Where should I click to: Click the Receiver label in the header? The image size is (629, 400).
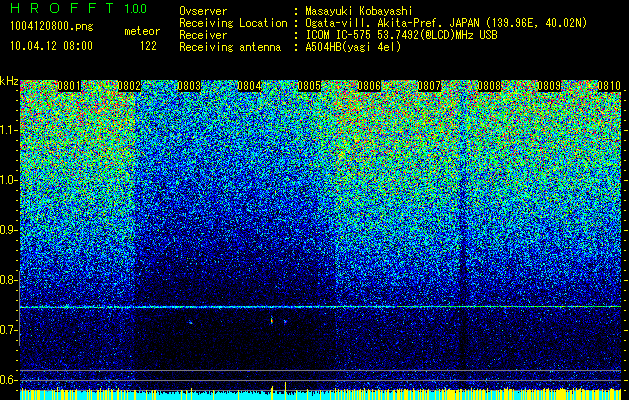pos(203,35)
